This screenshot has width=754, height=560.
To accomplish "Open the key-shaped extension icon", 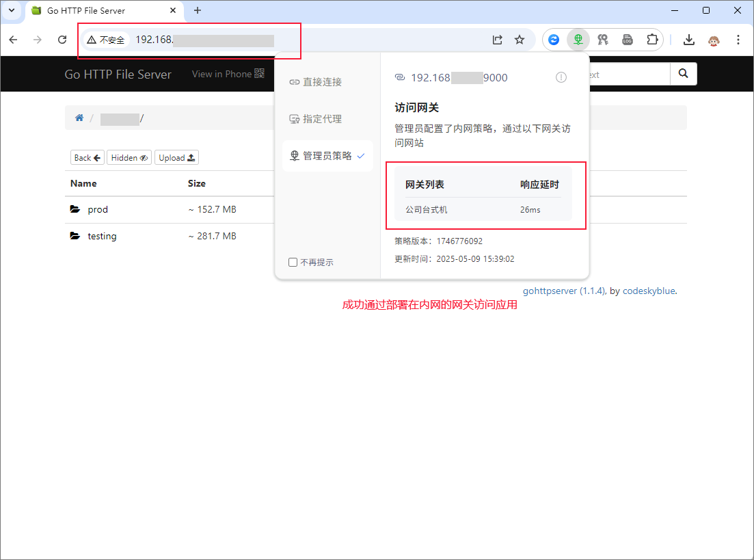I will point(602,40).
